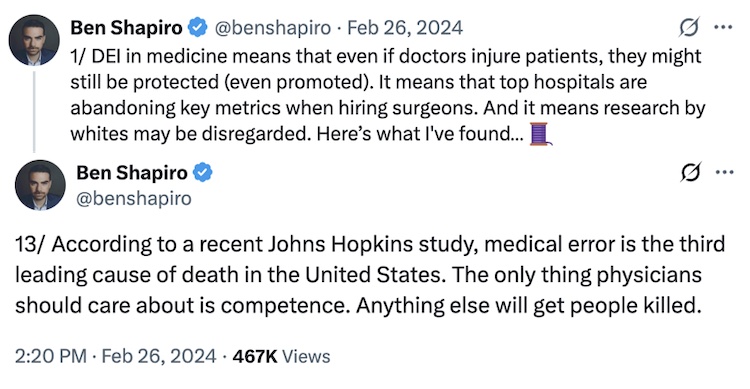The image size is (750, 389).
Task: Click the sentence 'Anything else will get people killed.'
Action: tap(529, 305)
